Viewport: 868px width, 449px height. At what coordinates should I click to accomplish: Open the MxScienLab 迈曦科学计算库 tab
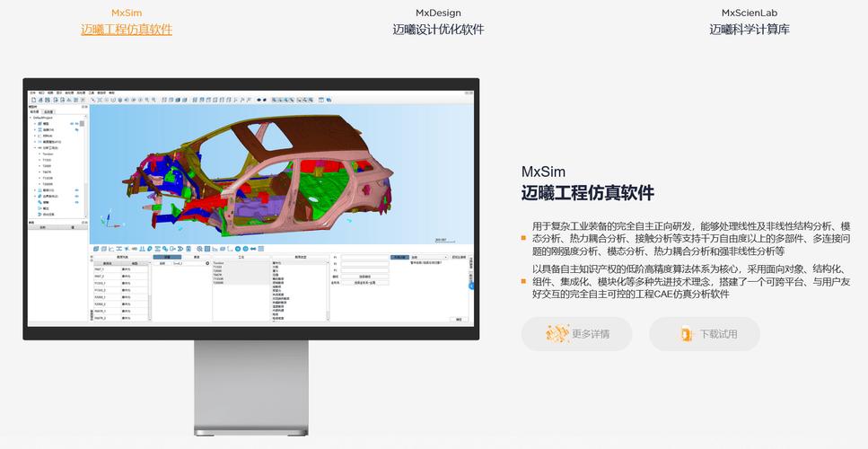coord(750,22)
